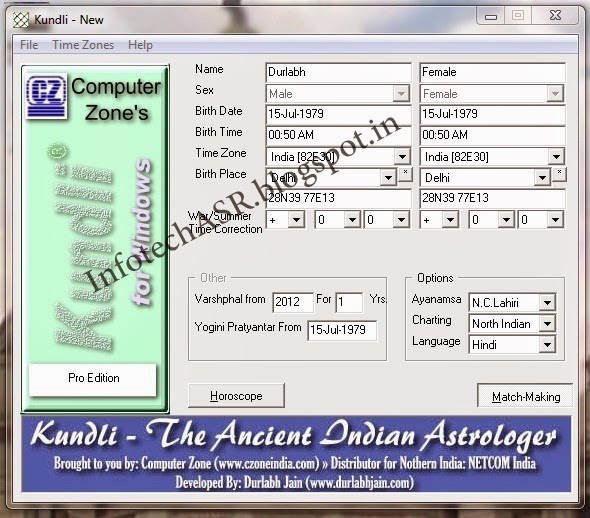The height and width of the screenshot is (518, 590).
Task: Open the Ayanamsa N.C.Lahiri dropdown
Action: [547, 302]
